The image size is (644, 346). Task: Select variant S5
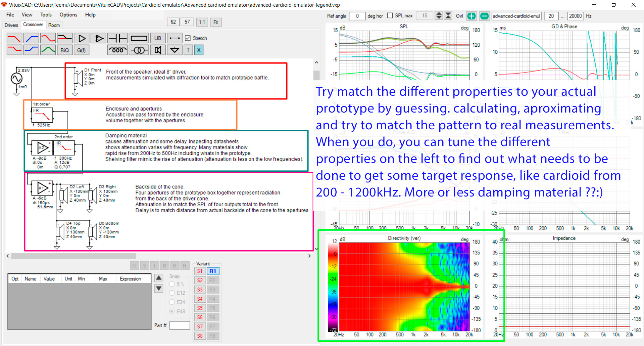point(200,308)
